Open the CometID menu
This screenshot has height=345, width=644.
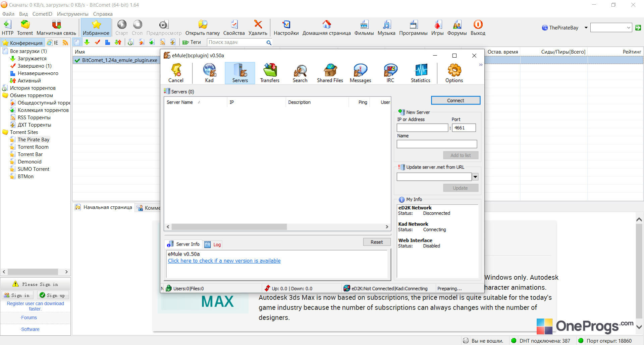(x=42, y=14)
